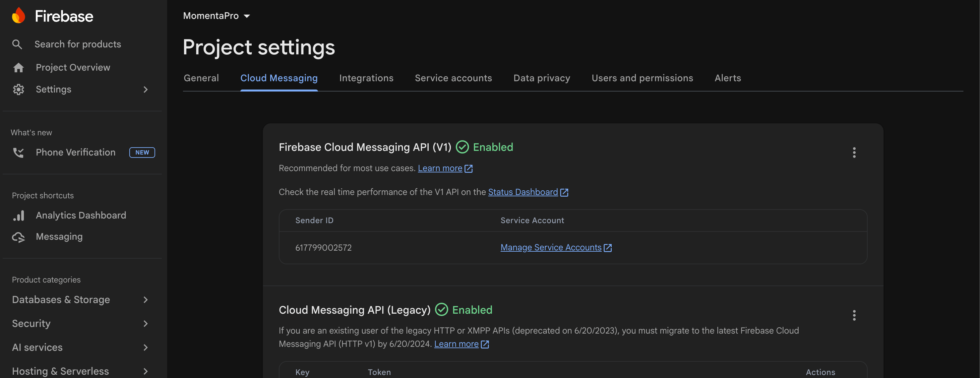The height and width of the screenshot is (378, 980).
Task: Click the Project shortcuts section label
Action: [x=43, y=196]
